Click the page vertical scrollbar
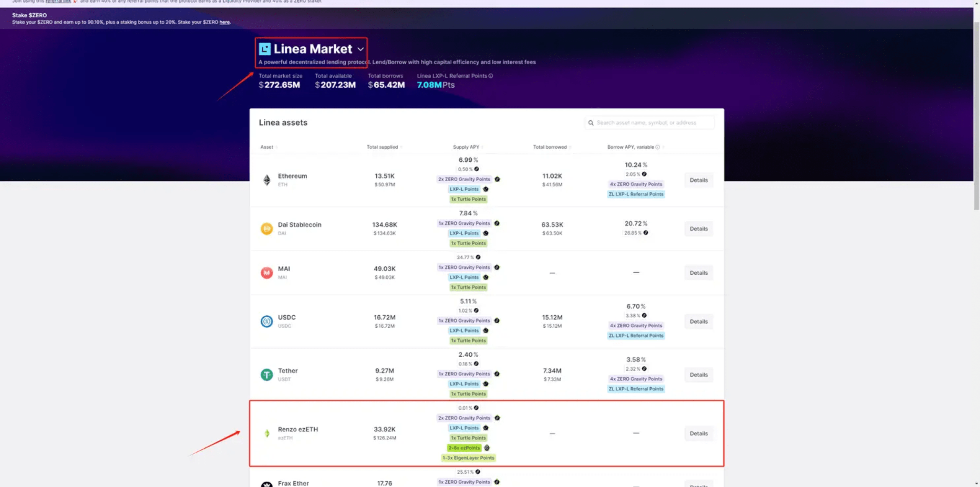Screen dimensions: 980x487 [x=977, y=115]
